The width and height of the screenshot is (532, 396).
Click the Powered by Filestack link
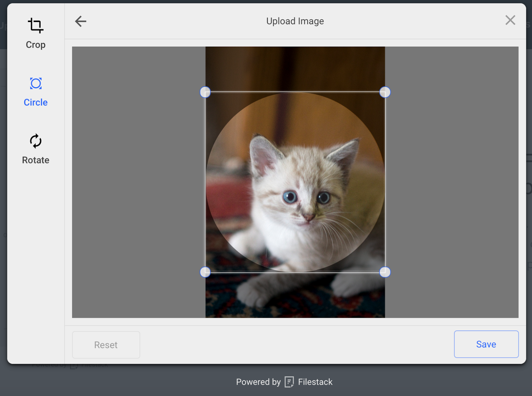[x=284, y=382]
